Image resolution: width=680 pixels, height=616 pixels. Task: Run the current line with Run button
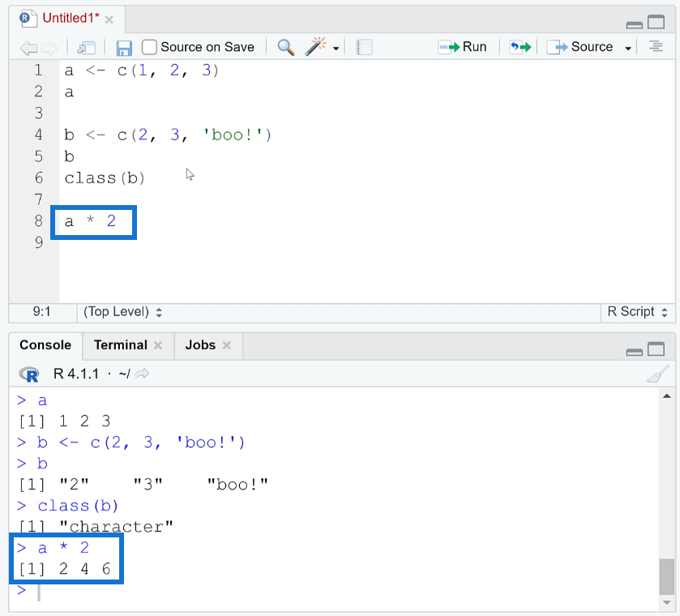point(462,47)
